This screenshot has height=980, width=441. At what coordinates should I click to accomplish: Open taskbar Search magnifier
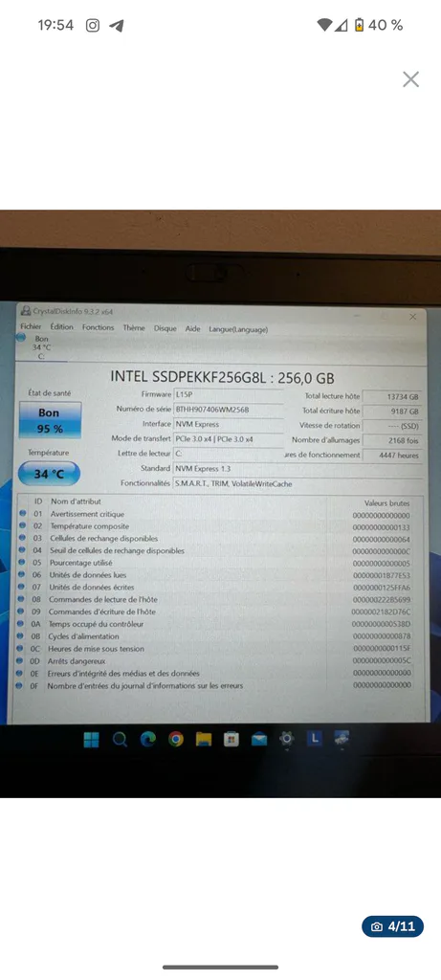pos(120,740)
